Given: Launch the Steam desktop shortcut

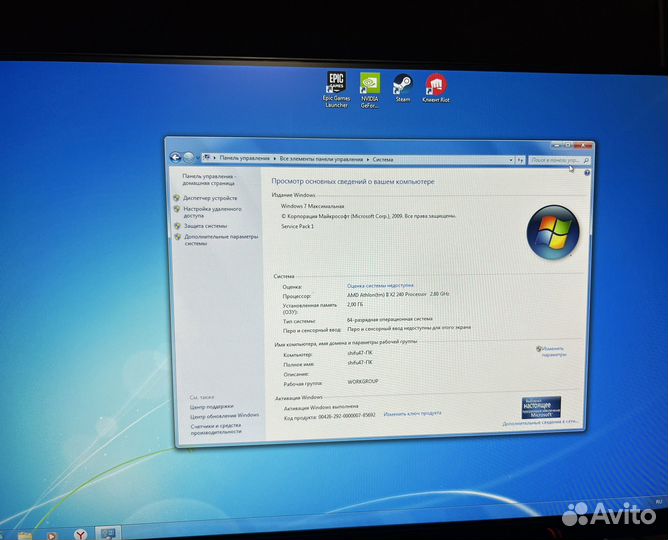Looking at the screenshot, I should [x=403, y=88].
